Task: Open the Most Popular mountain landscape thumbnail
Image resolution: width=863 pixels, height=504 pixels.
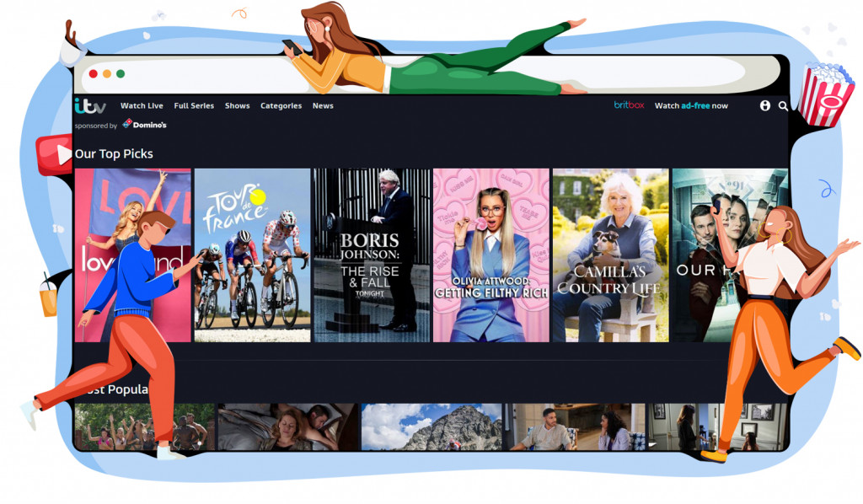Action: click(x=431, y=427)
